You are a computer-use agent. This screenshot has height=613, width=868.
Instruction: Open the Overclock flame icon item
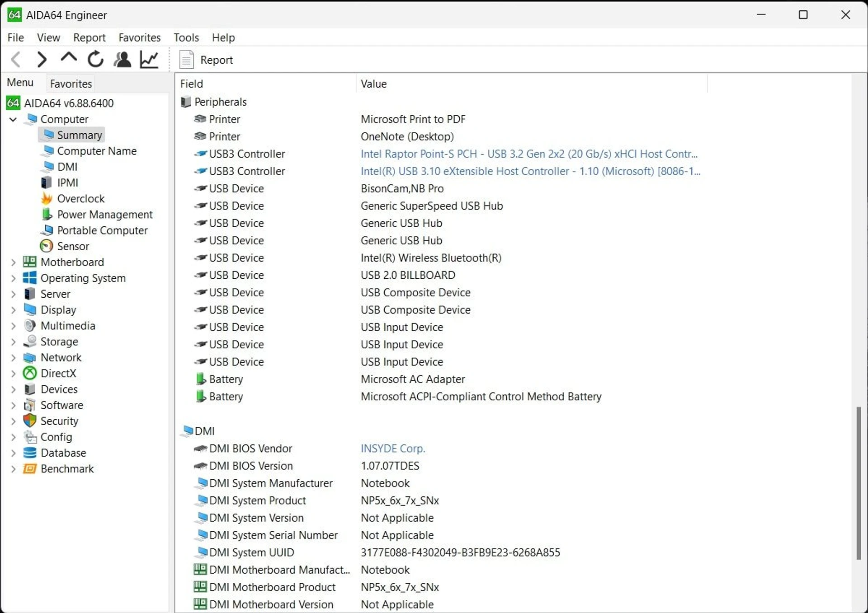click(47, 198)
